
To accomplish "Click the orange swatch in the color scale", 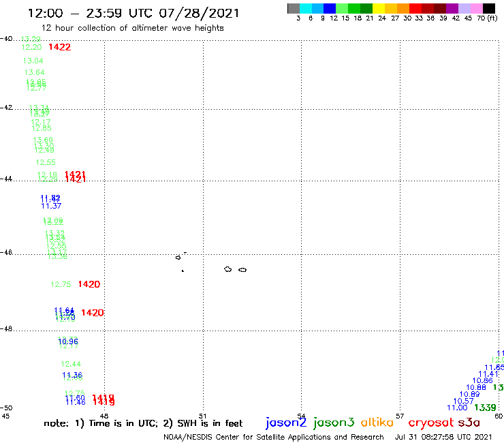I will click(x=403, y=8).
